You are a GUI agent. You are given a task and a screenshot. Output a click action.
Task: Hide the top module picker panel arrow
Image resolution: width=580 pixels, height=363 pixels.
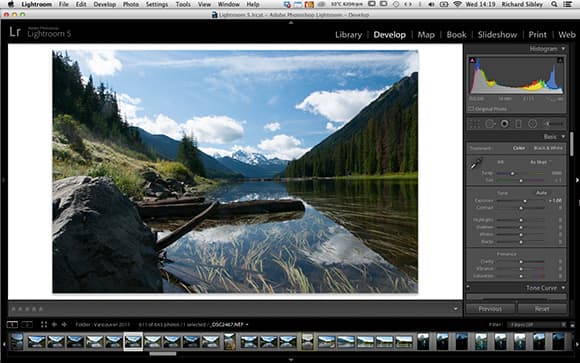tap(291, 23)
